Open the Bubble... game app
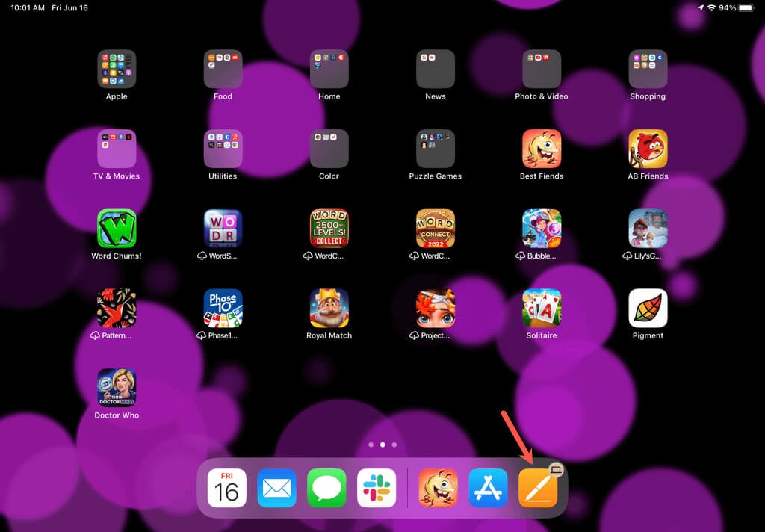The height and width of the screenshot is (532, 765). click(542, 229)
